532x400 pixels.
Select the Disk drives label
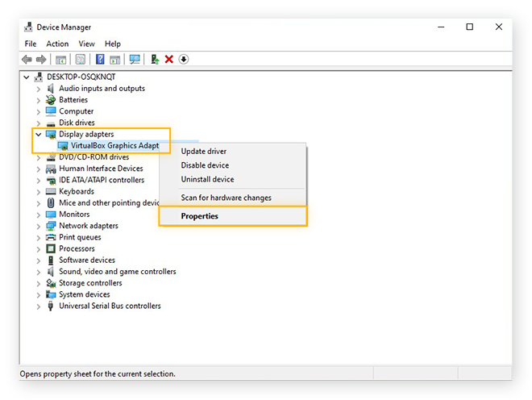(77, 123)
